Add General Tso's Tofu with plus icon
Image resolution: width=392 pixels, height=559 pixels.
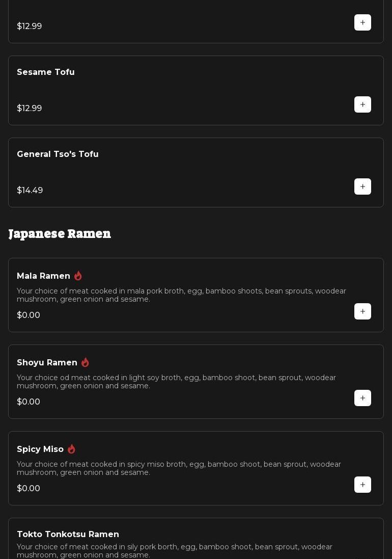[362, 187]
